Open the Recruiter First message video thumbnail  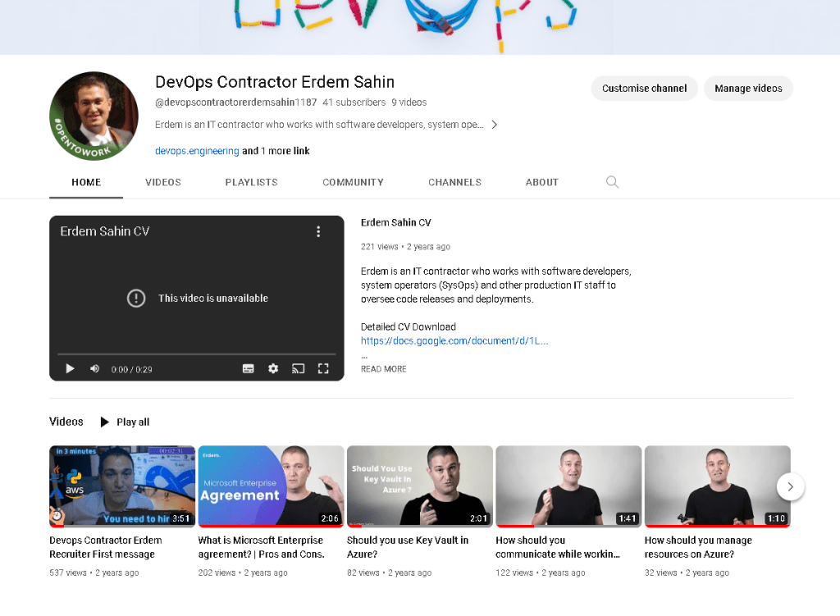[122, 486]
